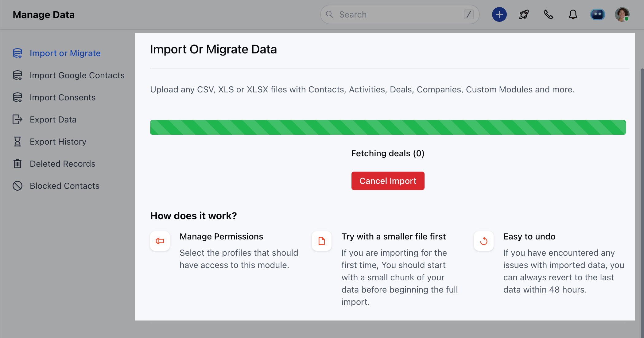
Task: Select Import or Migrate menu item
Action: click(x=65, y=53)
